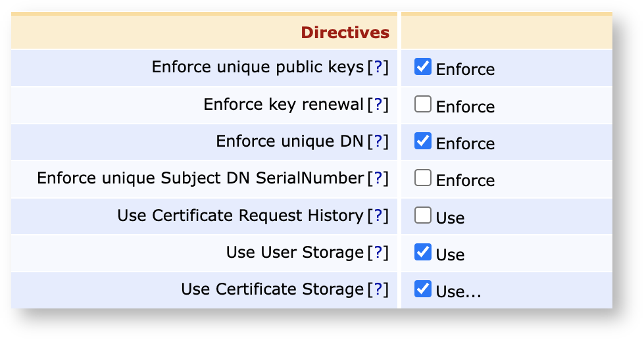
Task: Click the 'Use User Storage' row label
Action: click(x=295, y=253)
